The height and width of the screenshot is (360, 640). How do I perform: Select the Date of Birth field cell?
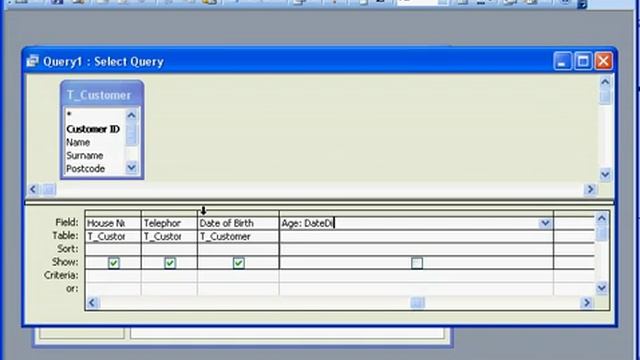click(238, 223)
